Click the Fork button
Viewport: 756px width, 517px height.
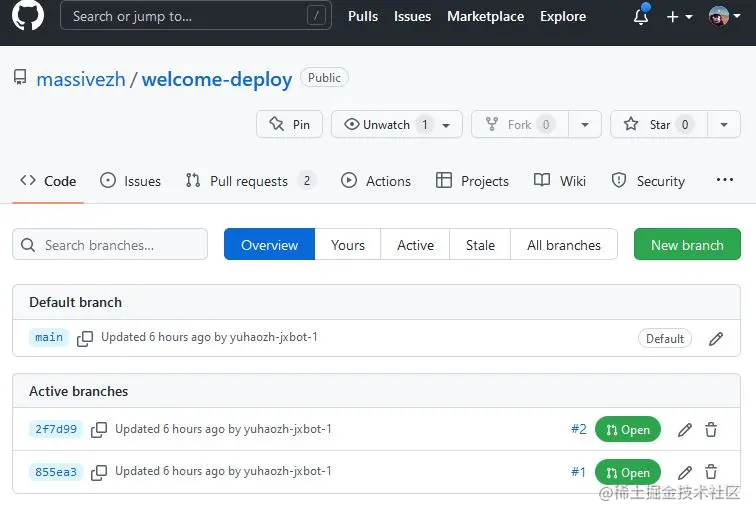[520, 124]
